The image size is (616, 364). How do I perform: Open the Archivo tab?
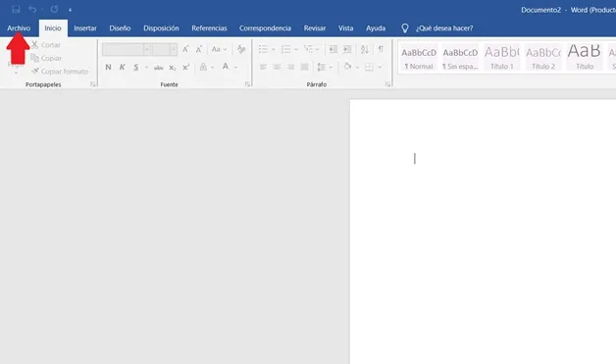19,28
